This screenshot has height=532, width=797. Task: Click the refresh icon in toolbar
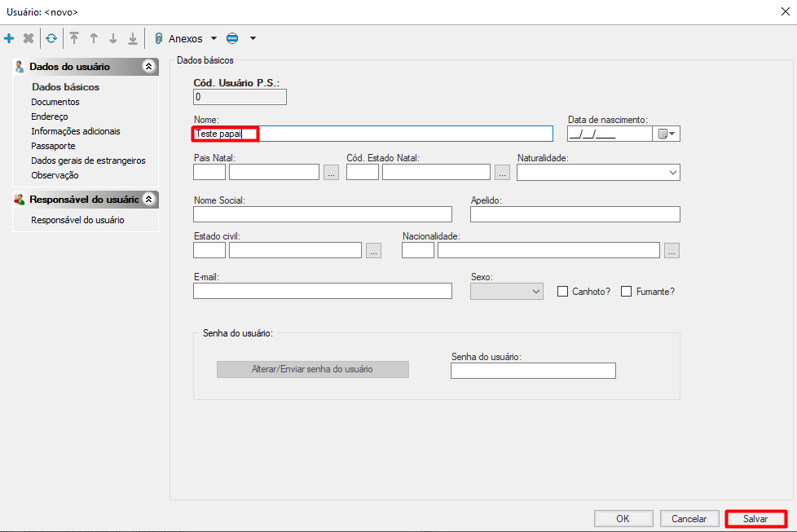pos(51,38)
